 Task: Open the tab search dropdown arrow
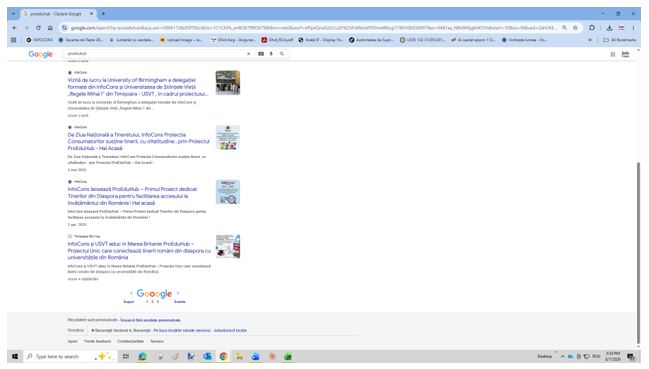(x=13, y=14)
